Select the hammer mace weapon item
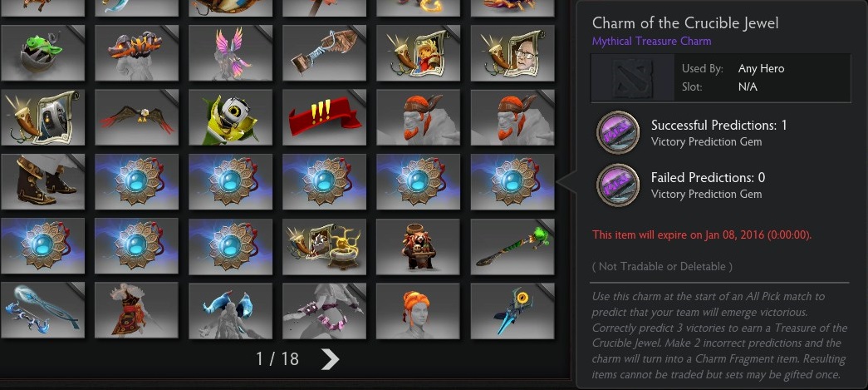The width and height of the screenshot is (868, 390). pyautogui.click(x=325, y=53)
